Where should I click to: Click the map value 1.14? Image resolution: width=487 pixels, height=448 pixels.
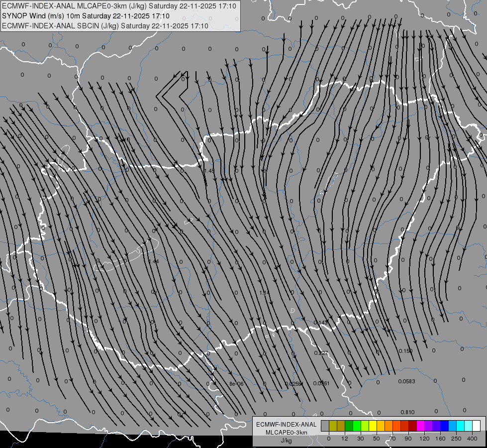tap(265, 293)
